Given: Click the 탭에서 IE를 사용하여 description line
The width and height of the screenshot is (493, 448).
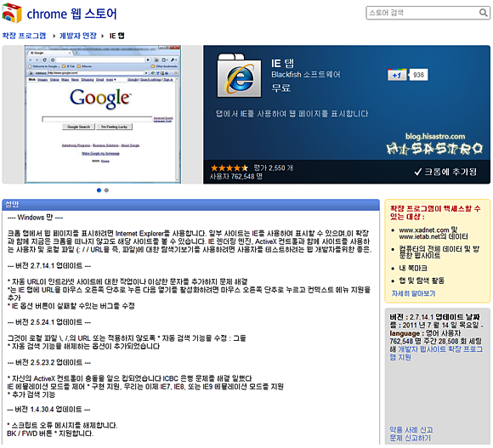Looking at the screenshot, I should (292, 114).
